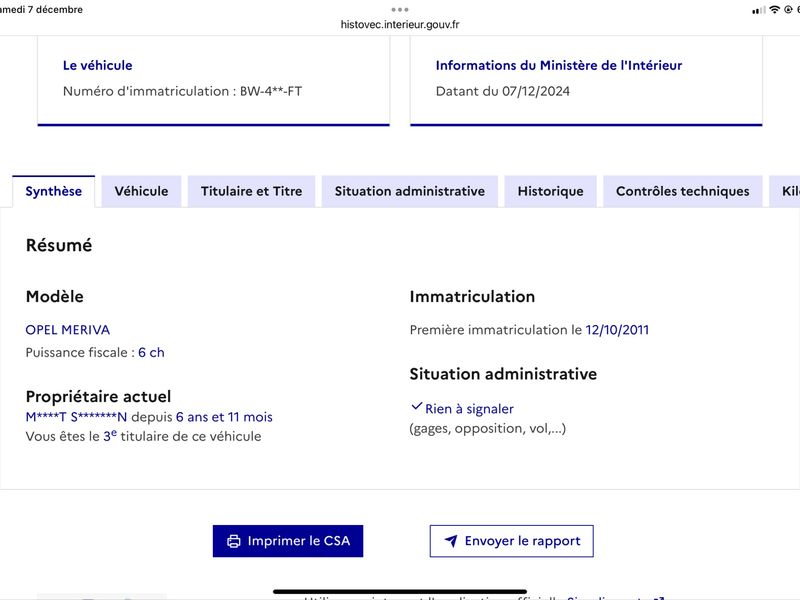
Task: Go to the Historique tab
Action: (x=551, y=191)
